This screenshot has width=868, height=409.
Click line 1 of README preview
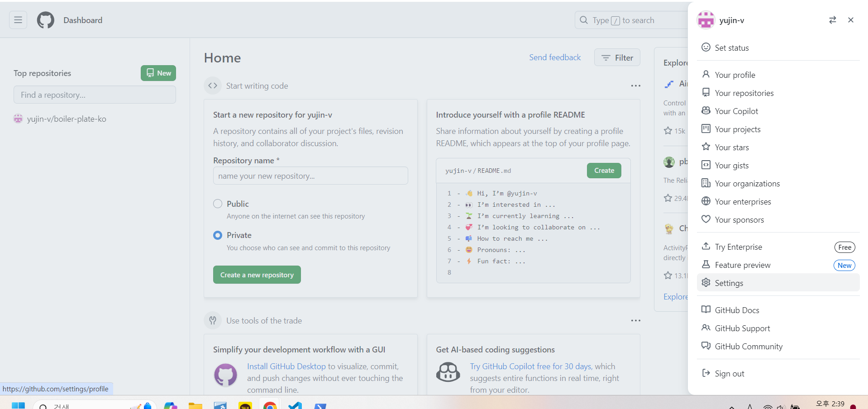click(x=507, y=193)
